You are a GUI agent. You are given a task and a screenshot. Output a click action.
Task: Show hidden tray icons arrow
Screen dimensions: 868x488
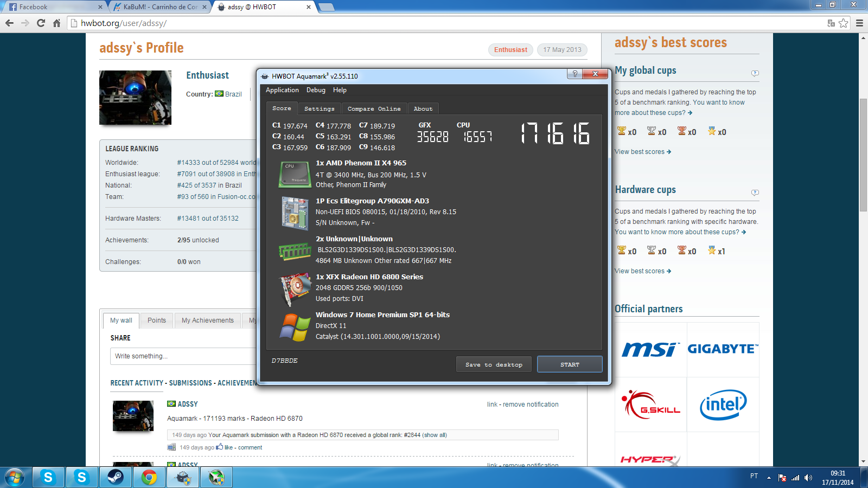point(769,478)
